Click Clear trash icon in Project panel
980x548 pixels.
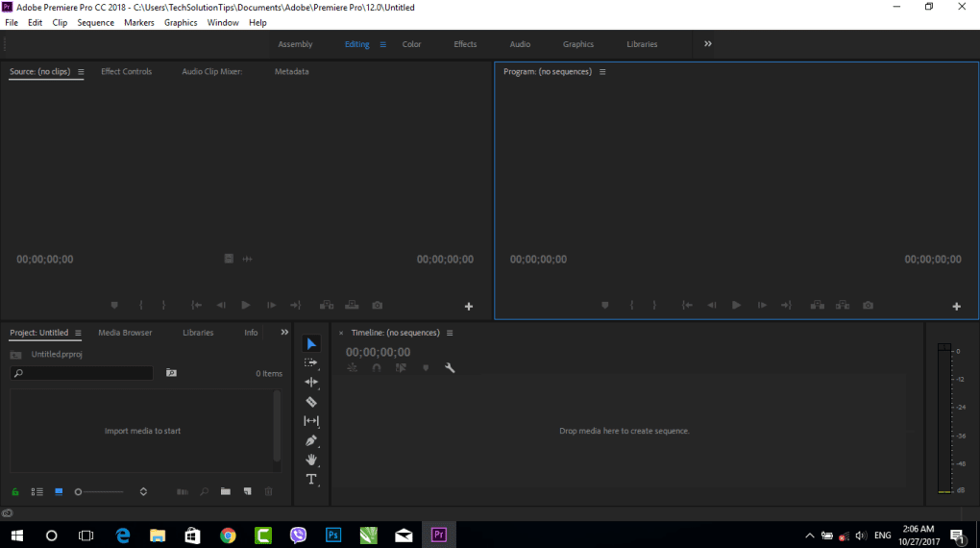point(269,491)
